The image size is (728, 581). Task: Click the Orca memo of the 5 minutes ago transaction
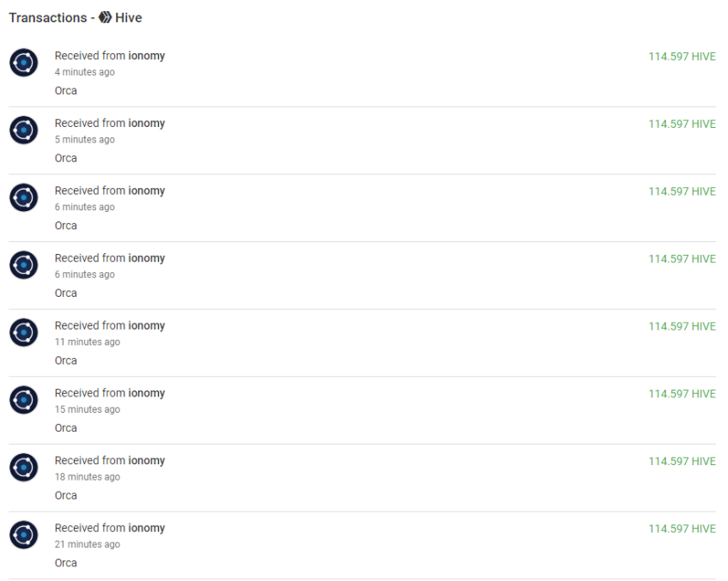tap(66, 158)
